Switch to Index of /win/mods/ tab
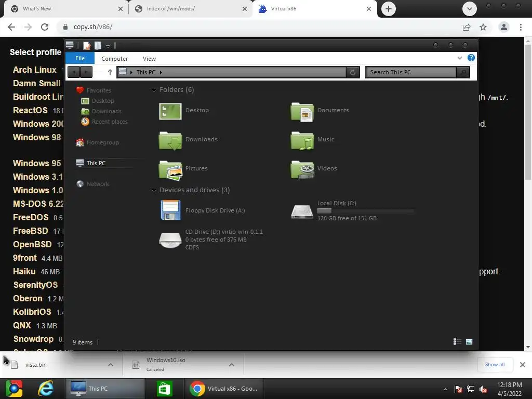Viewport: 532px width, 399px height. click(191, 9)
